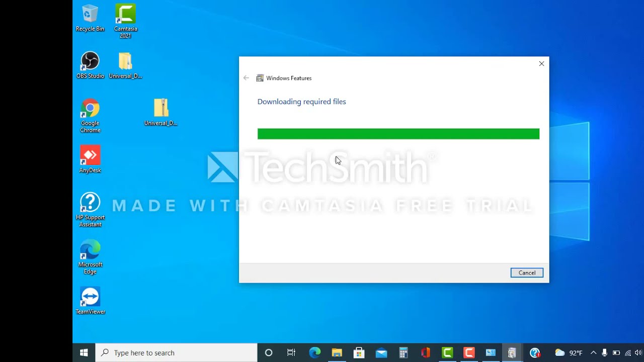The height and width of the screenshot is (362, 644).
Task: Select the TeamViewer desktop shortcut
Action: point(90,301)
